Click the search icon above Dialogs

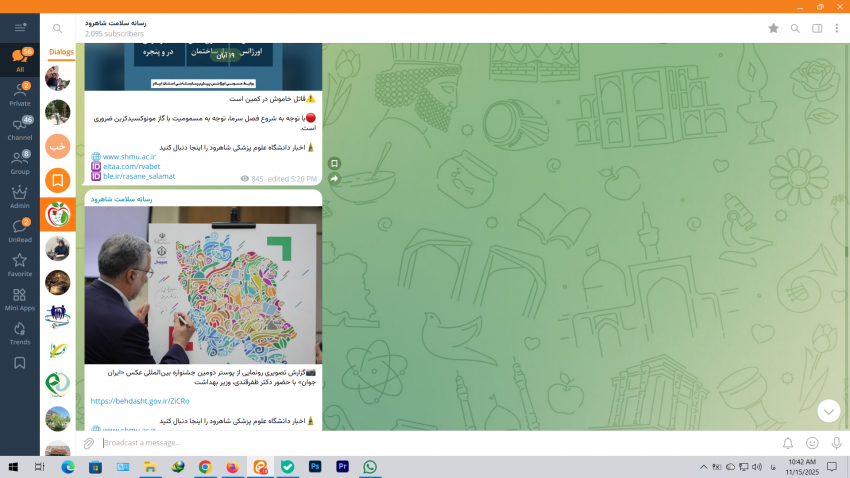[58, 29]
